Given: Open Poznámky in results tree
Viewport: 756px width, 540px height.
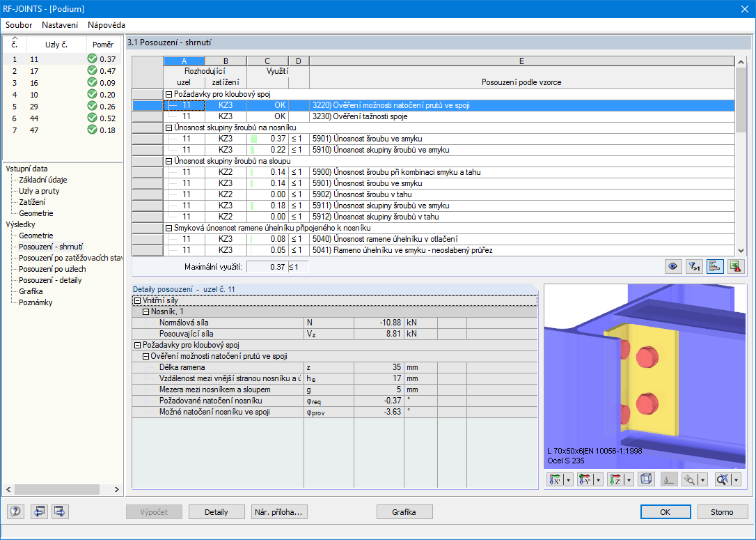Looking at the screenshot, I should 36,302.
